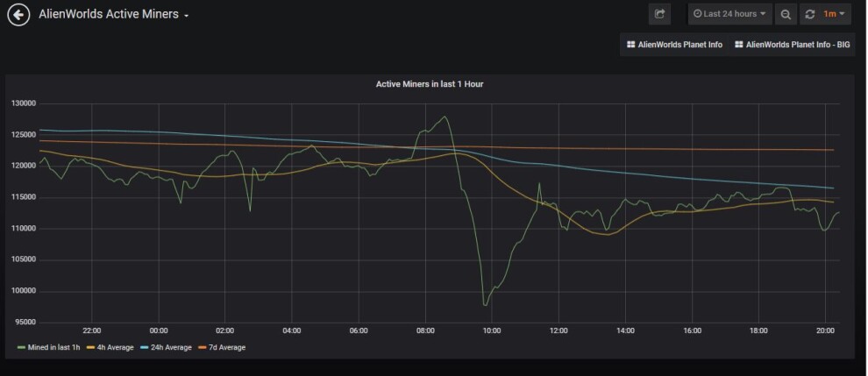This screenshot has width=868, height=376.
Task: Click the 20:00 x-axis time label
Action: 825,331
